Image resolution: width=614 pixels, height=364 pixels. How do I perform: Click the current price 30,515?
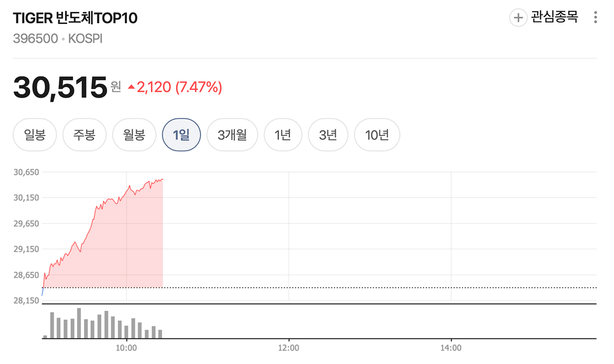point(60,87)
